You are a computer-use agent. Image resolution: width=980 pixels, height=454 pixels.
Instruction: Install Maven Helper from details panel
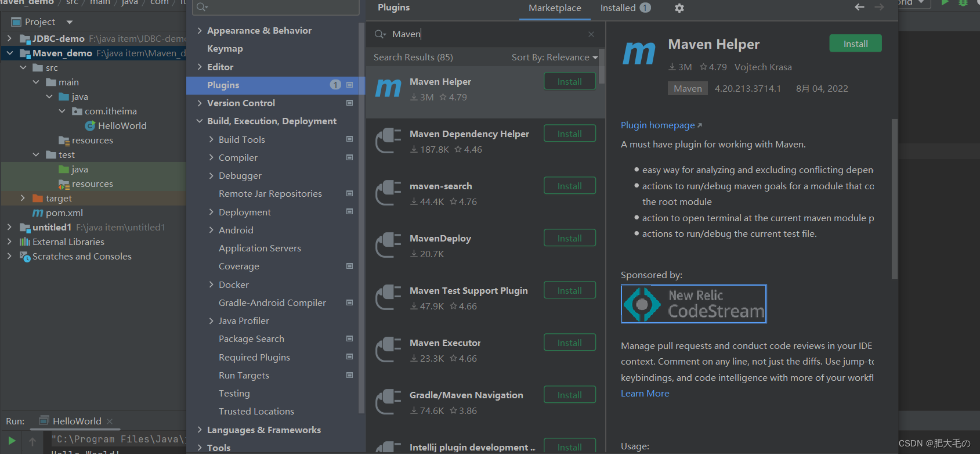click(855, 44)
